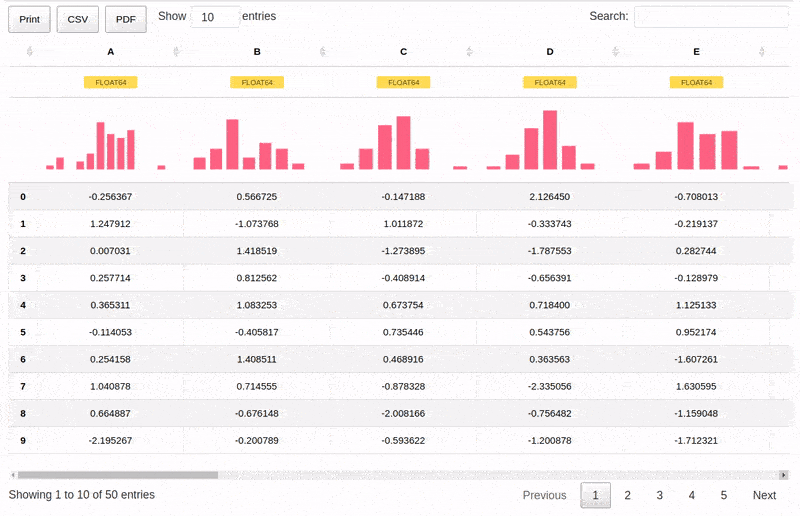Viewport: 800px width, 516px height.
Task: Select page 1 in pagination
Action: (x=595, y=495)
